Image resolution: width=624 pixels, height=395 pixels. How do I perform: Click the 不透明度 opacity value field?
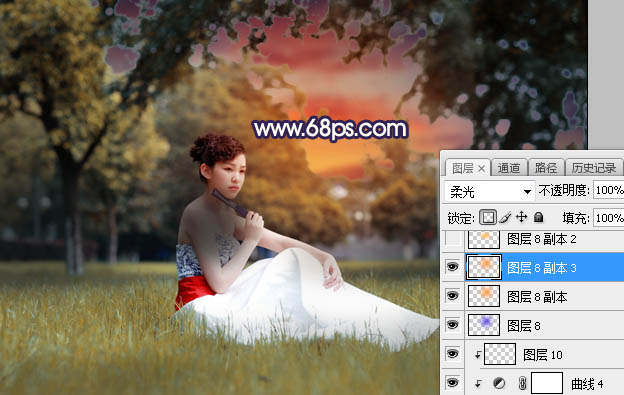coord(608,191)
